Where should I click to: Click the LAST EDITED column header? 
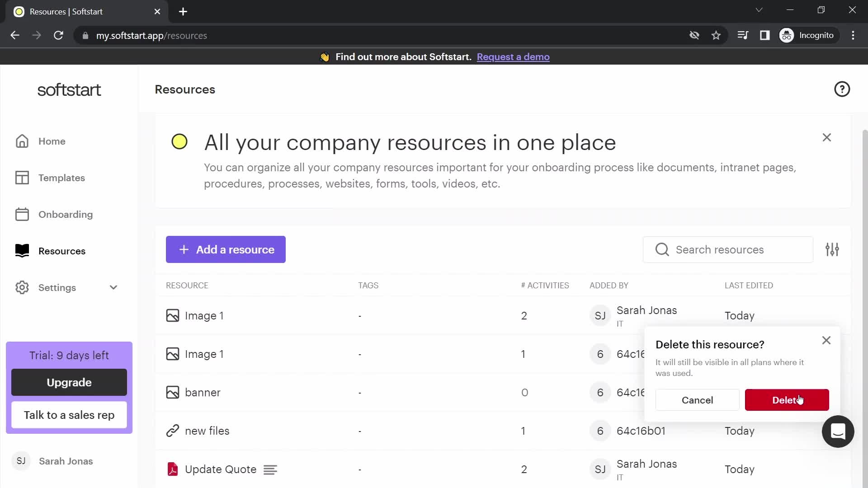click(749, 286)
